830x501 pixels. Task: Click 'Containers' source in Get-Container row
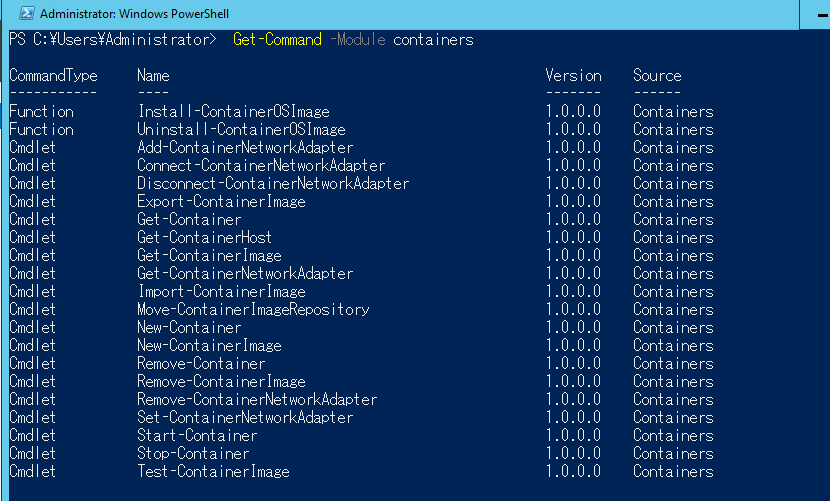(x=673, y=220)
